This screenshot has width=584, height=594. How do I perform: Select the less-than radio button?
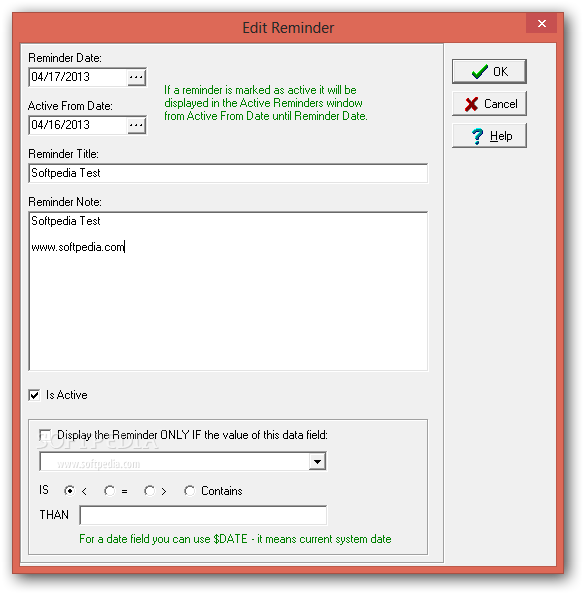pyautogui.click(x=69, y=491)
